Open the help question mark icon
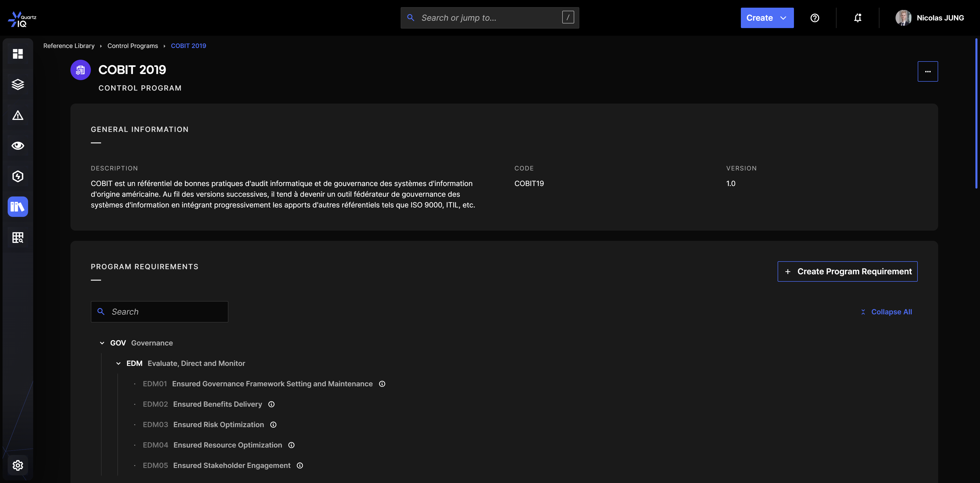 (815, 18)
